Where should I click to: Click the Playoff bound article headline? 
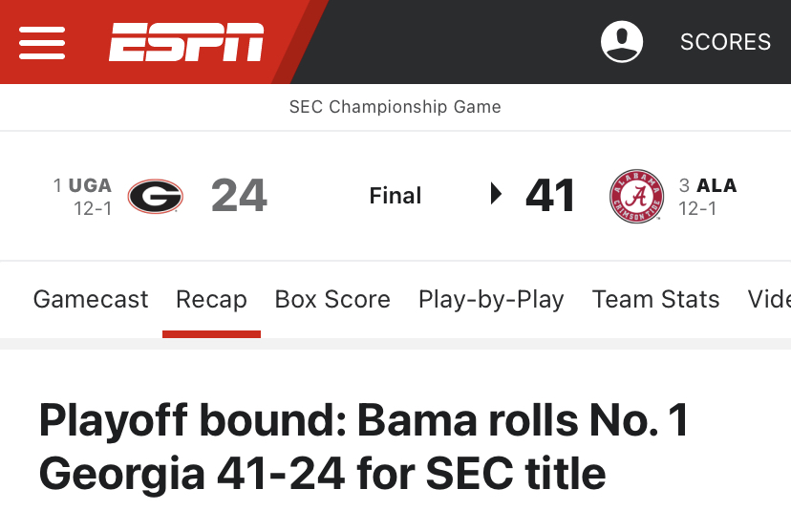point(364,447)
